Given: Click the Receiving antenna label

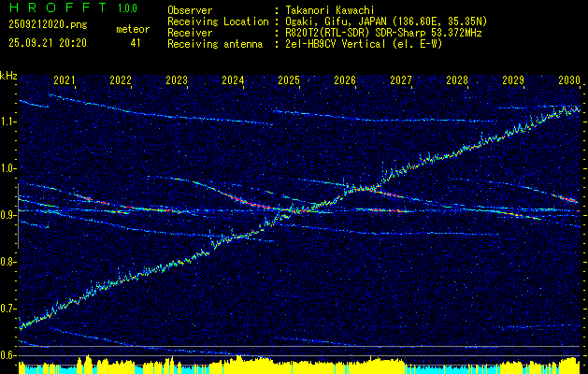Looking at the screenshot, I should [x=215, y=44].
